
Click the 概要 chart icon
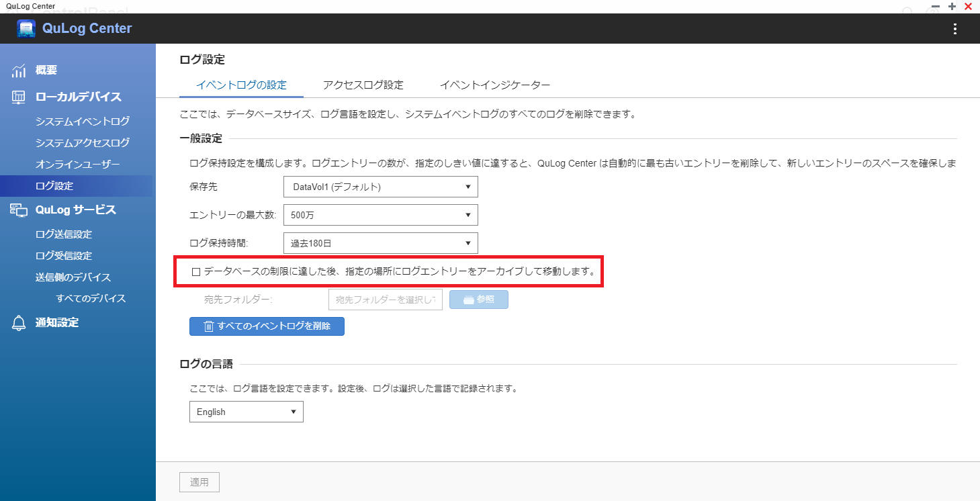coord(19,71)
